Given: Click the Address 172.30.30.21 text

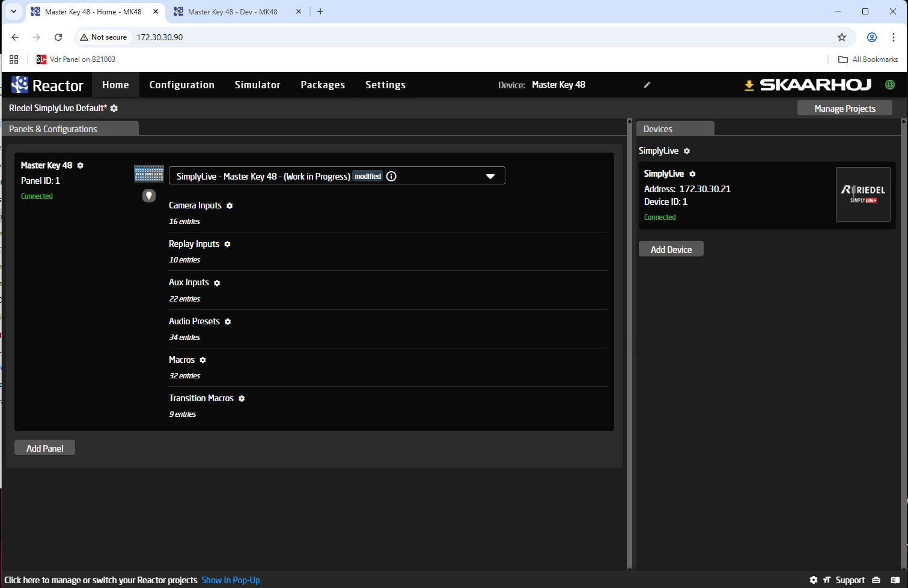Looking at the screenshot, I should pos(687,189).
